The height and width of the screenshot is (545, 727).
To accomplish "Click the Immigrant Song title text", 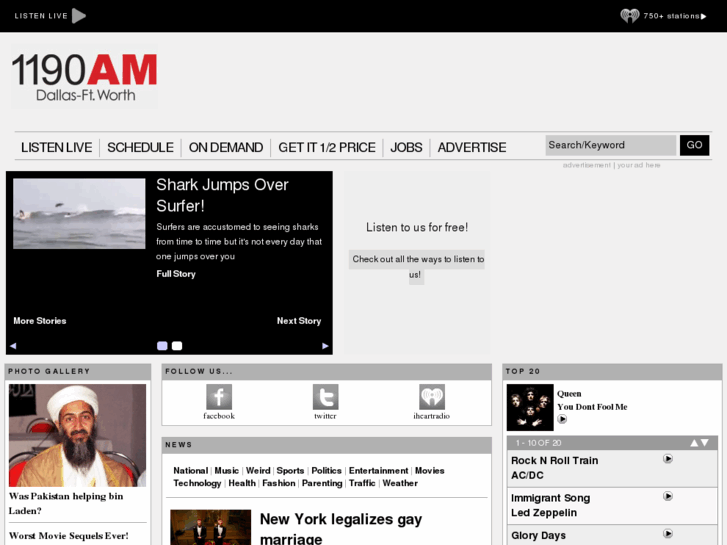I will (550, 498).
